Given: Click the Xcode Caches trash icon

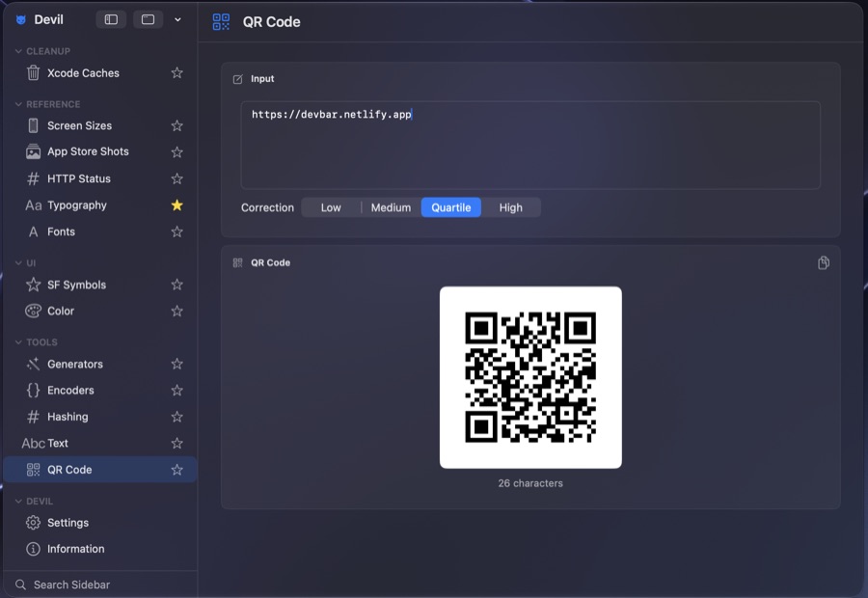Looking at the screenshot, I should [x=33, y=72].
